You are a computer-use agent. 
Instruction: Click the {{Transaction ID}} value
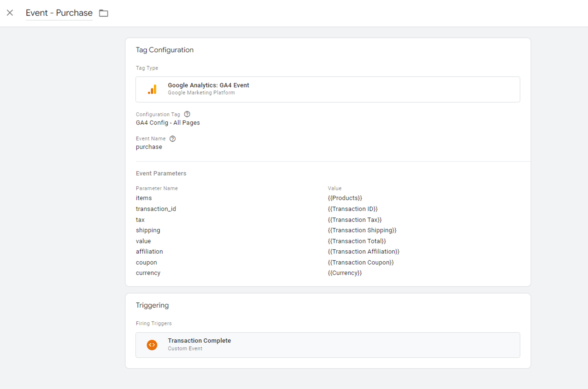point(353,209)
